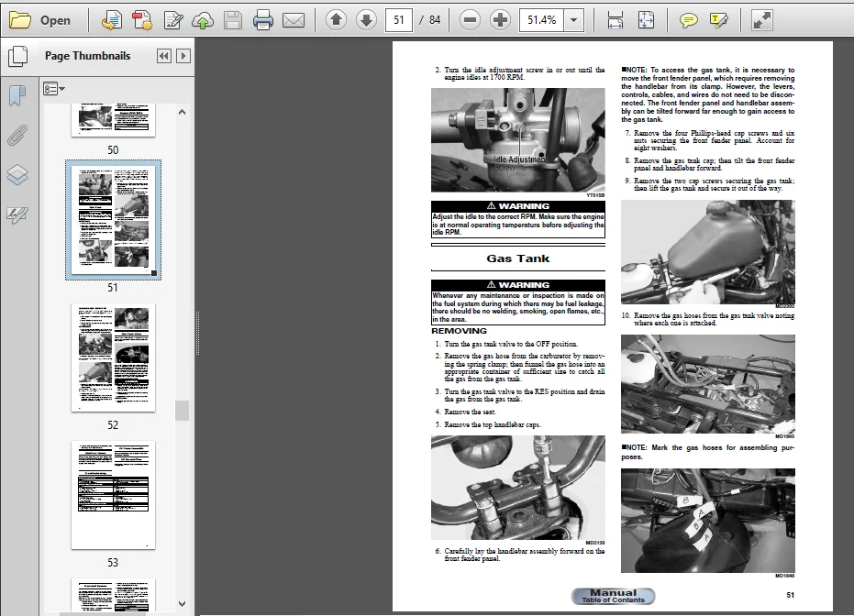Click the REMOVING subheading text
The height and width of the screenshot is (616, 854).
(460, 331)
